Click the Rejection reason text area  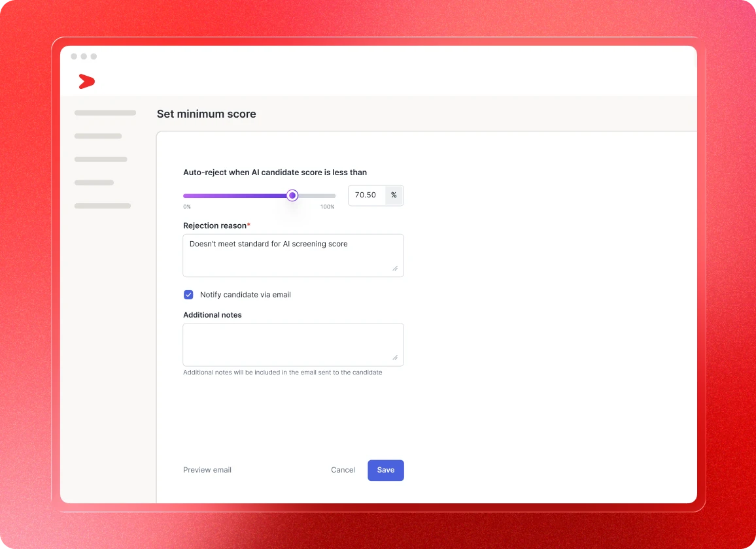click(x=293, y=256)
